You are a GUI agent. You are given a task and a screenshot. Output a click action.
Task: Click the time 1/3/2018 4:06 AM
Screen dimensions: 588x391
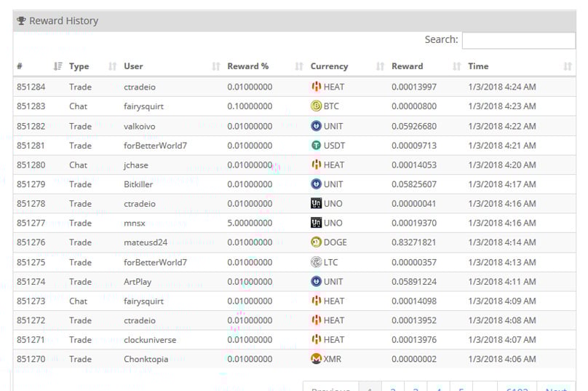pyautogui.click(x=502, y=359)
